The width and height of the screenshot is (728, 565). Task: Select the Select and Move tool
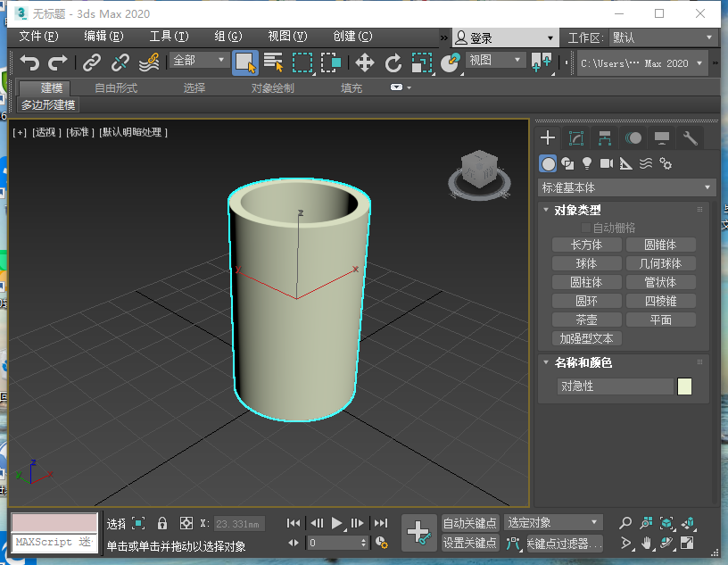[x=365, y=62]
